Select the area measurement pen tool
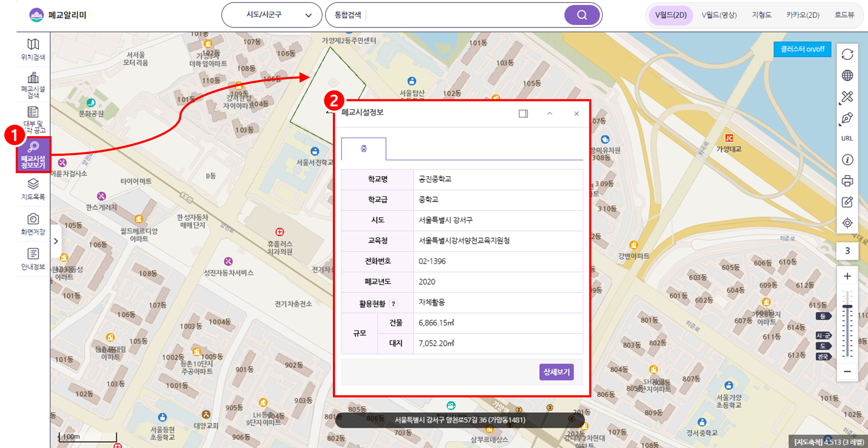 846,118
